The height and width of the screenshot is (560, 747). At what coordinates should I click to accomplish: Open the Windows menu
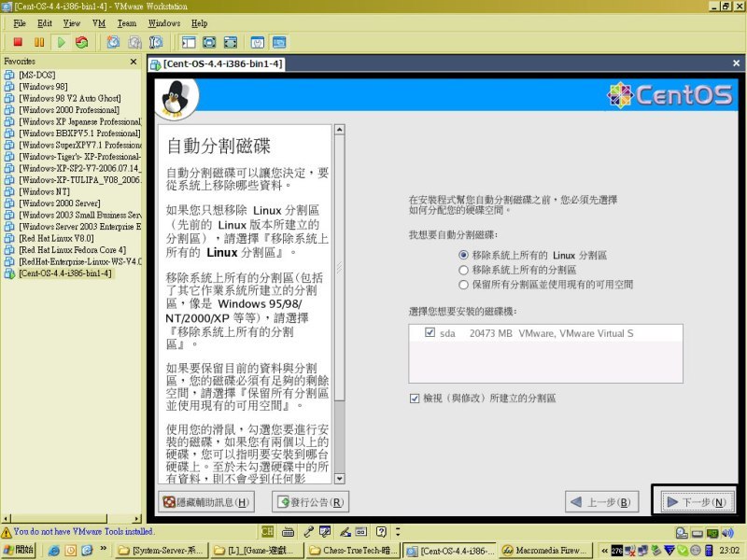(x=164, y=23)
